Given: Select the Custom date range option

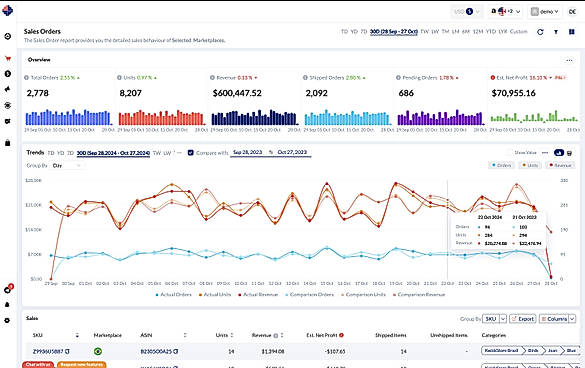Looking at the screenshot, I should point(519,32).
